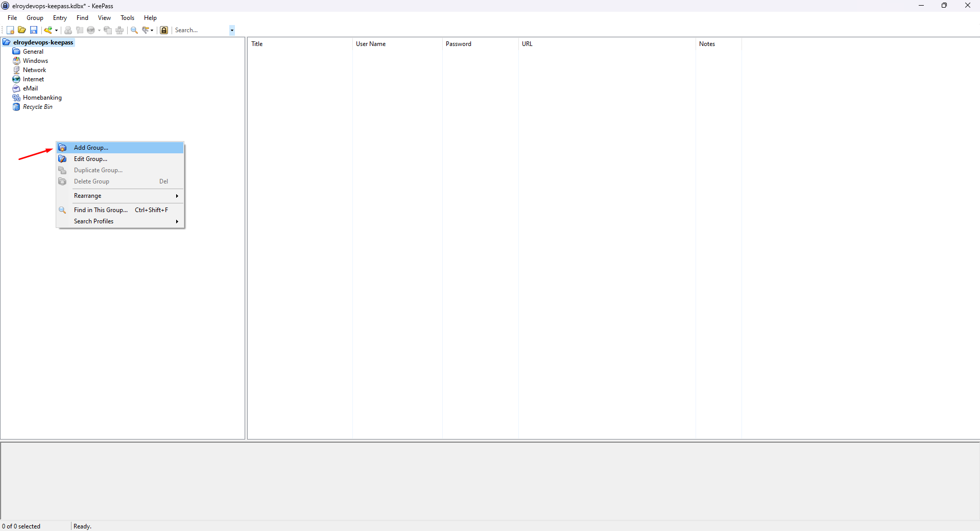
Task: Click into the quick Search box
Action: click(201, 30)
